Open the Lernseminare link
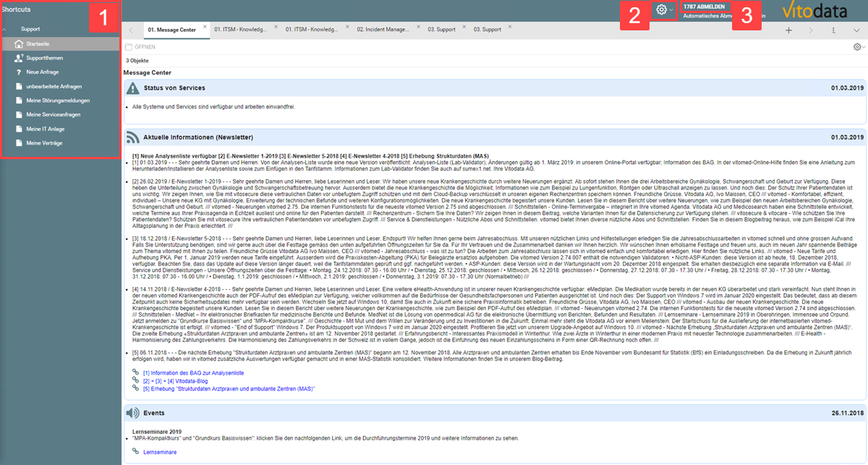868x465 pixels. pos(159,451)
